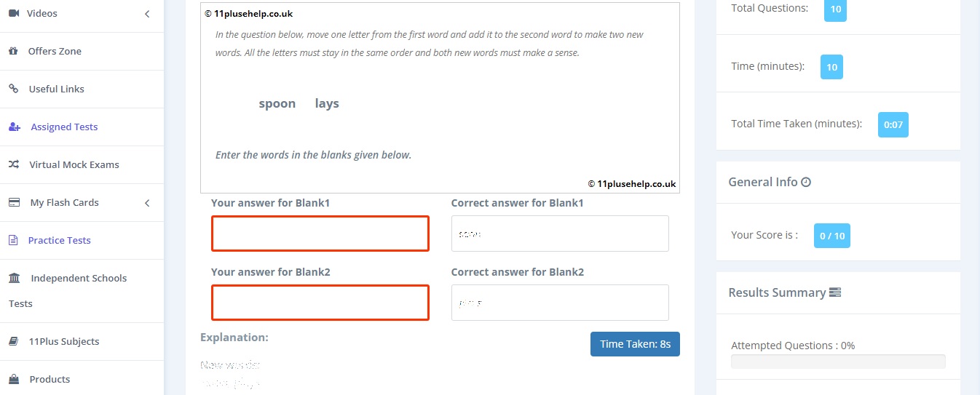Image resolution: width=980 pixels, height=395 pixels.
Task: Click the book icon for 11Plus Subjects
Action: coord(13,341)
